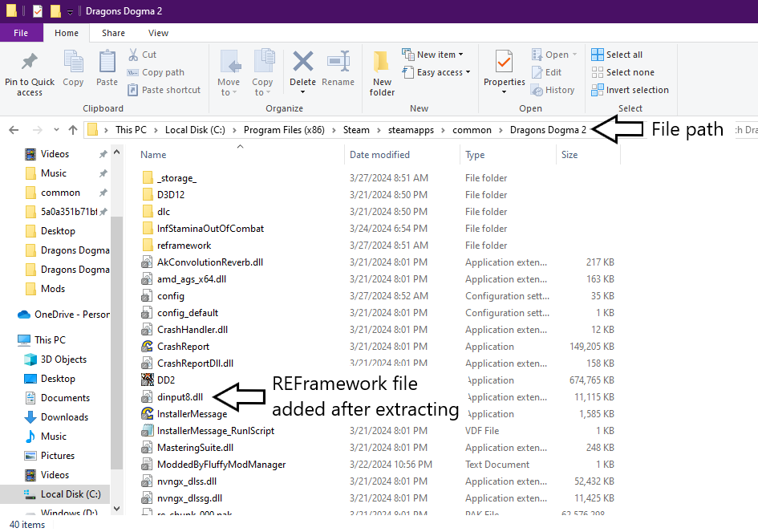
Task: Click the Copy to icon
Action: (x=264, y=62)
